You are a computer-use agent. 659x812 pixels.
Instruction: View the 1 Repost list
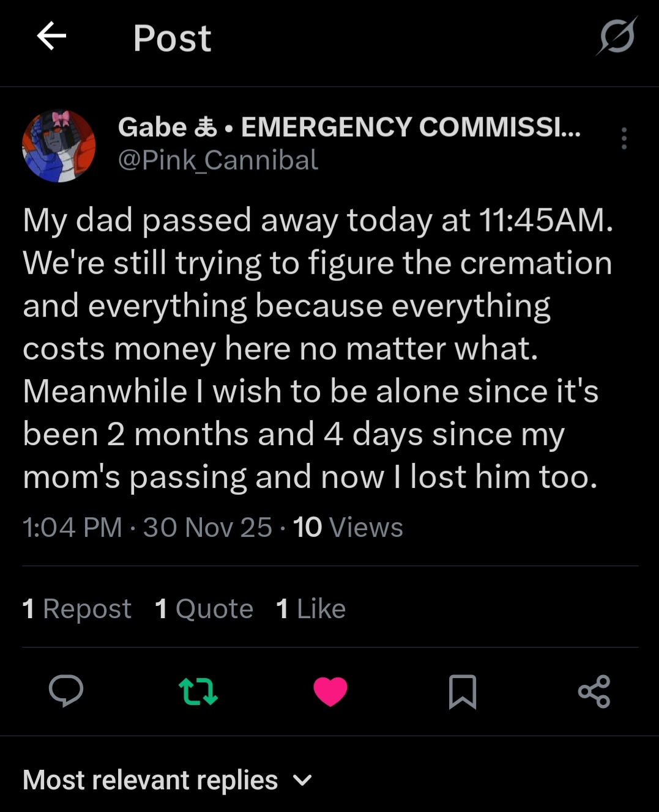point(77,609)
